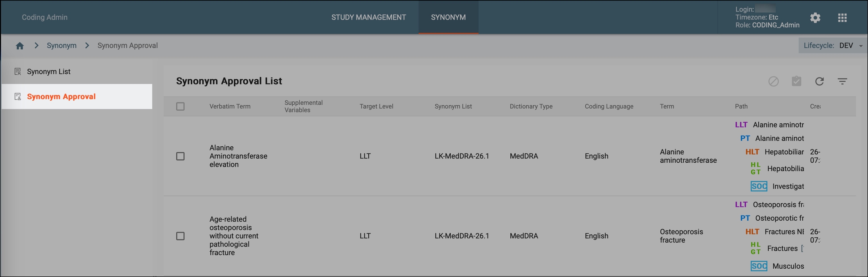This screenshot has width=868, height=277.
Task: Click LK-MedDRA-26.1 in Alanine row
Action: (462, 156)
